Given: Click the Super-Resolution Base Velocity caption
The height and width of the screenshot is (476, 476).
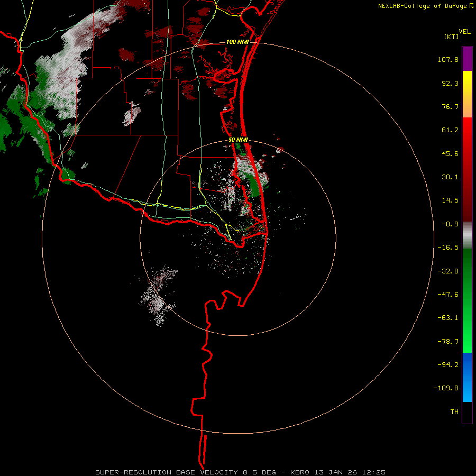Looking at the screenshot, I should [x=241, y=472].
